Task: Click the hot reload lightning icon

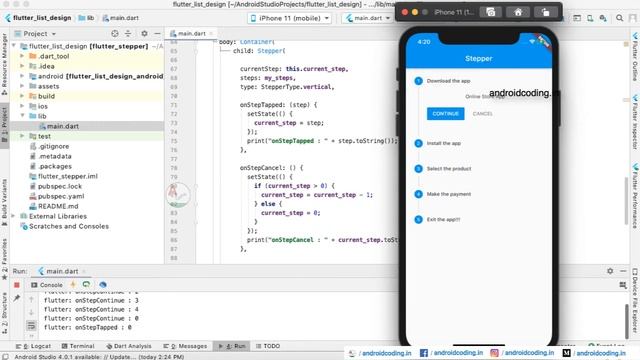Action: click(73, 284)
